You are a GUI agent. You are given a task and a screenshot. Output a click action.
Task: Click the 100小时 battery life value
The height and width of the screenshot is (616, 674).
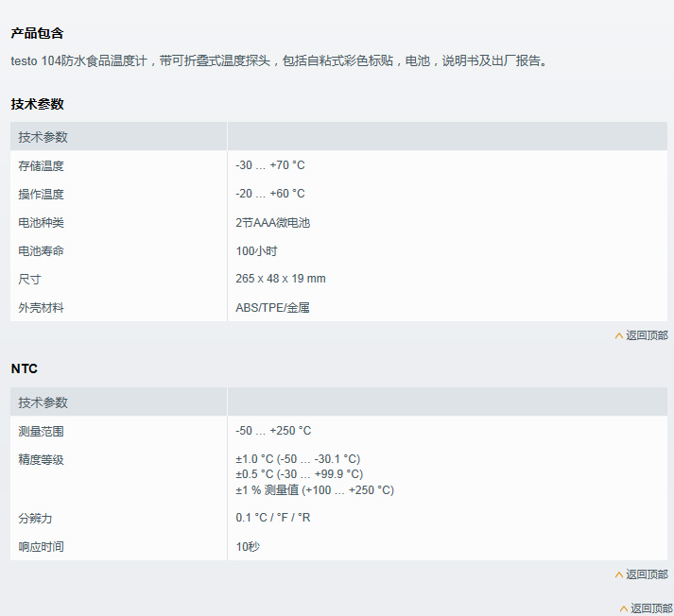256,251
